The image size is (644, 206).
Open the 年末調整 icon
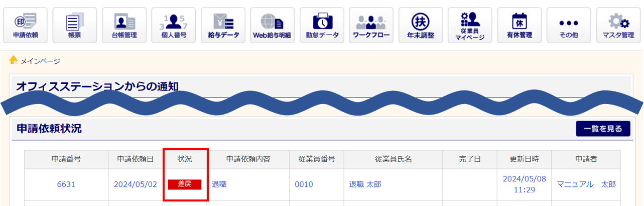pyautogui.click(x=421, y=26)
